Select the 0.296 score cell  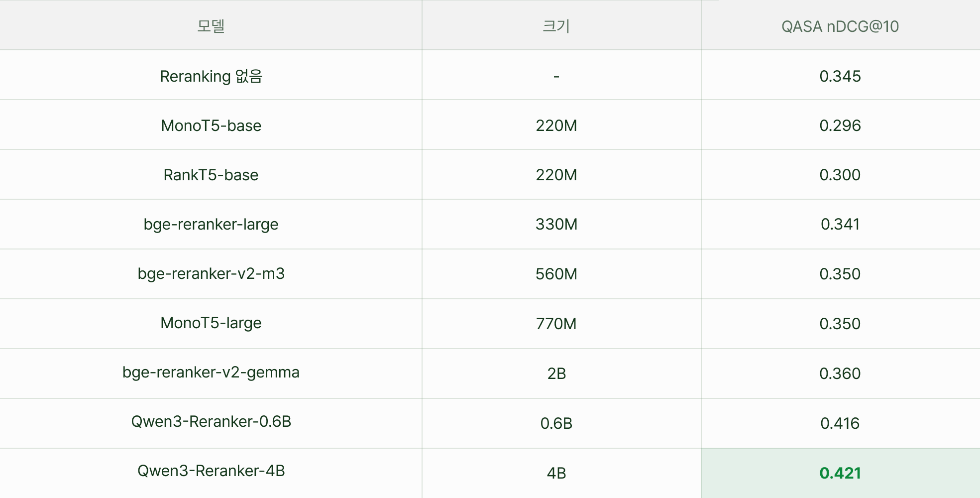click(840, 125)
